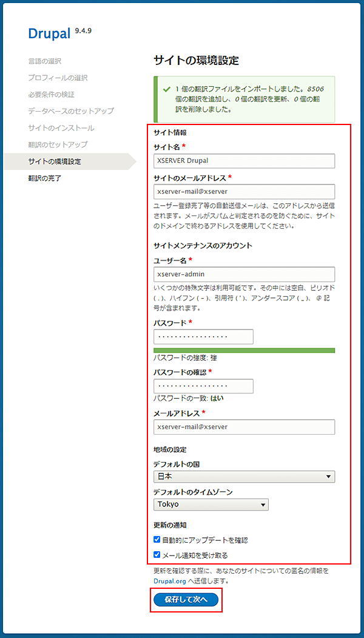Click the パスワードの確認 input field
Viewport: 364px width, 638px height.
click(203, 386)
